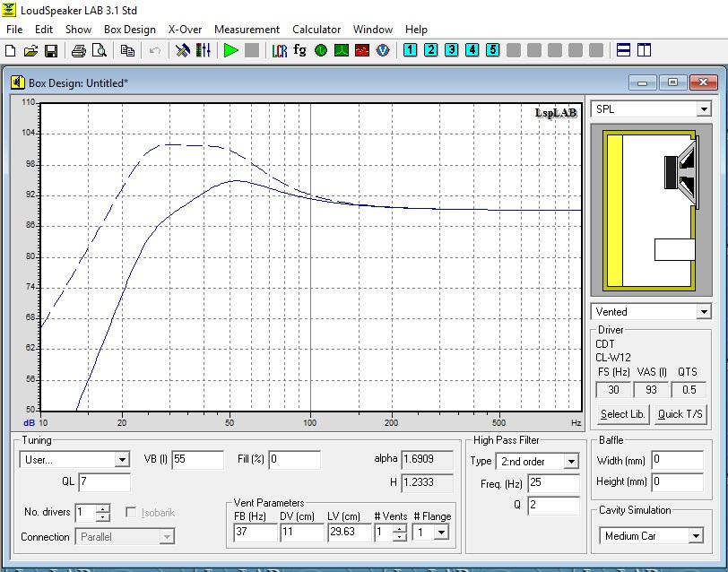
Task: Click the fg function generator icon
Action: (x=300, y=50)
